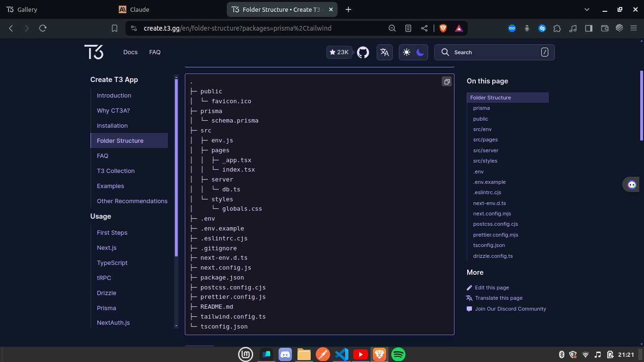Viewport: 644px width, 362px height.
Task: Open the media control music note icon
Action: pos(573,28)
